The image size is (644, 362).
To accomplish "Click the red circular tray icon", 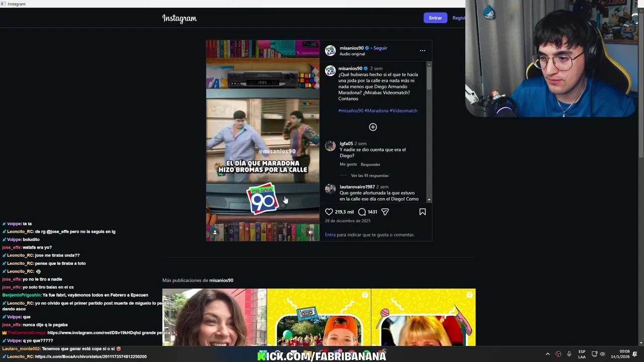I will [558, 354].
